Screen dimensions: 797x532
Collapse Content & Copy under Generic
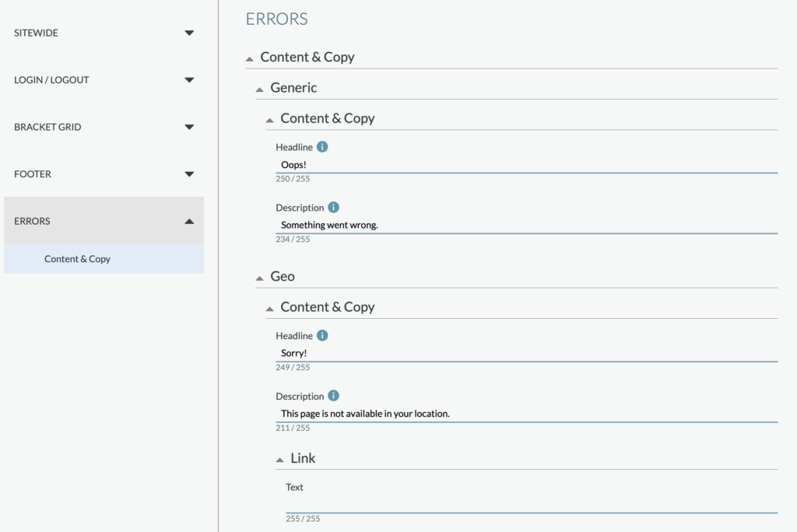tap(270, 120)
